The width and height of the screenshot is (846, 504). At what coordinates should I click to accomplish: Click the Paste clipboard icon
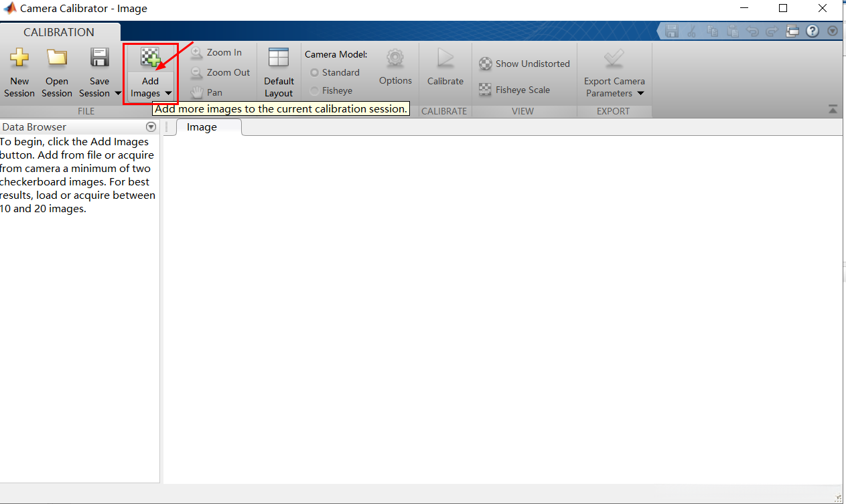pos(733,31)
